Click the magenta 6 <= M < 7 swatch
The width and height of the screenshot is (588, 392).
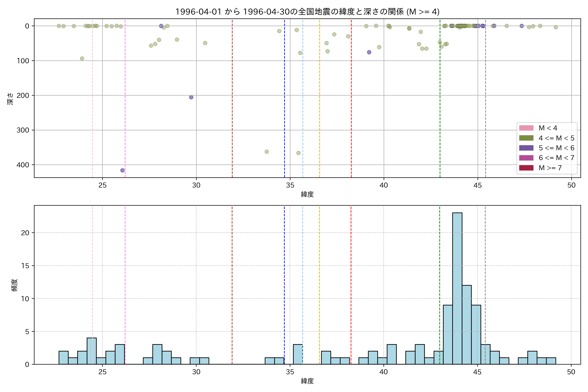point(526,158)
